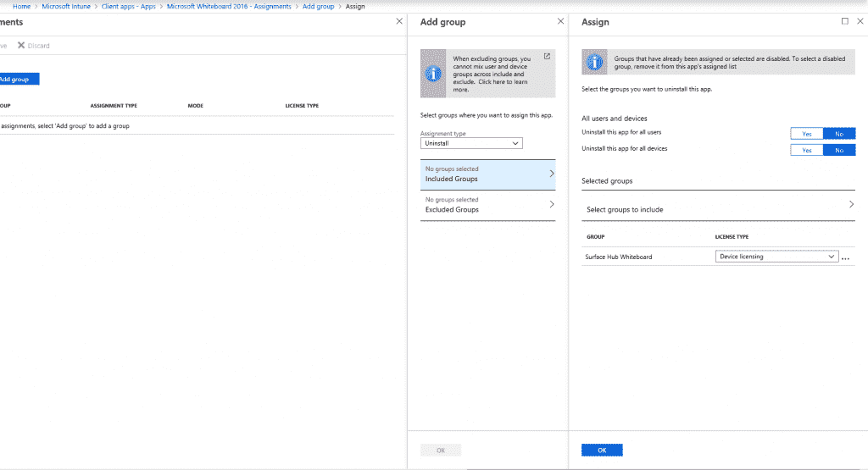Go to Add group breadcrumb

pyautogui.click(x=319, y=7)
